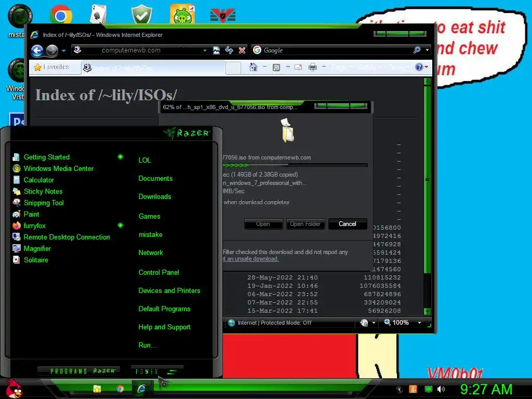The height and width of the screenshot is (399, 532).
Task: Click the Favorites star icon
Action: click(x=37, y=67)
